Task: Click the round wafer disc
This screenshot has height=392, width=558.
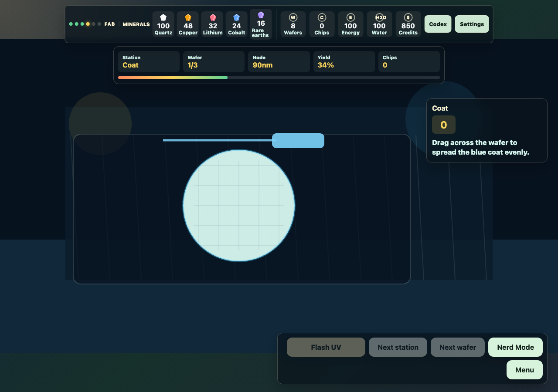Action: click(239, 206)
